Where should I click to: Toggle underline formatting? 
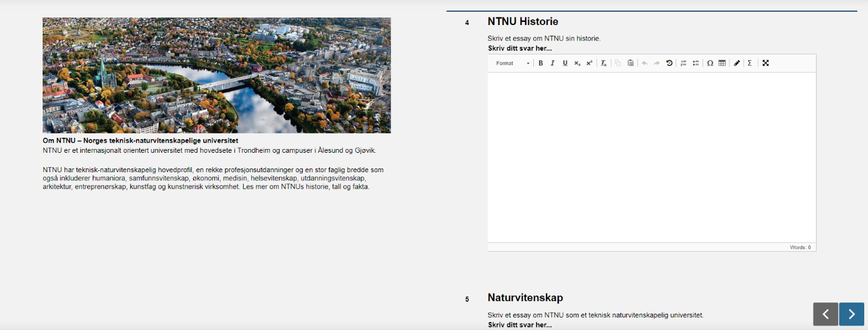(565, 63)
